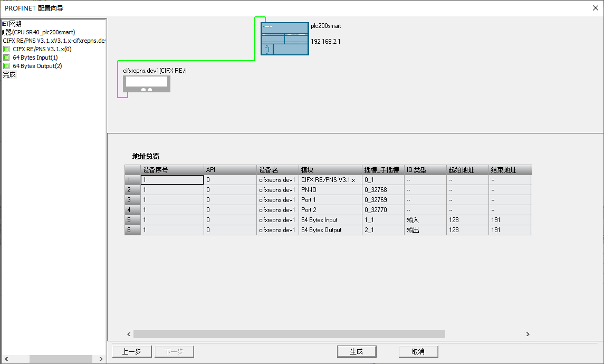This screenshot has height=364, width=604.
Task: Click green square beside CIFX RE/PNS V3.1.x(0)
Action: point(6,49)
